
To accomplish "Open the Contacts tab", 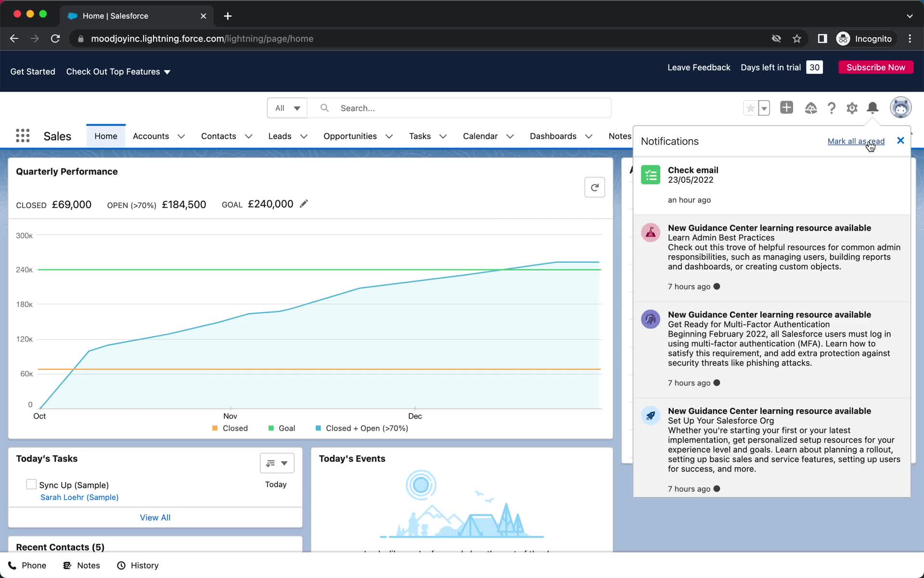I will [218, 136].
